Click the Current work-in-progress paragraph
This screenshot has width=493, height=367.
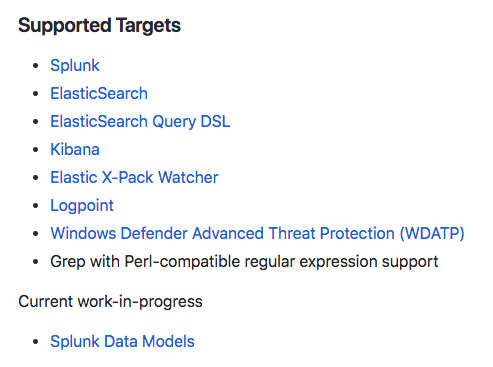[110, 302]
